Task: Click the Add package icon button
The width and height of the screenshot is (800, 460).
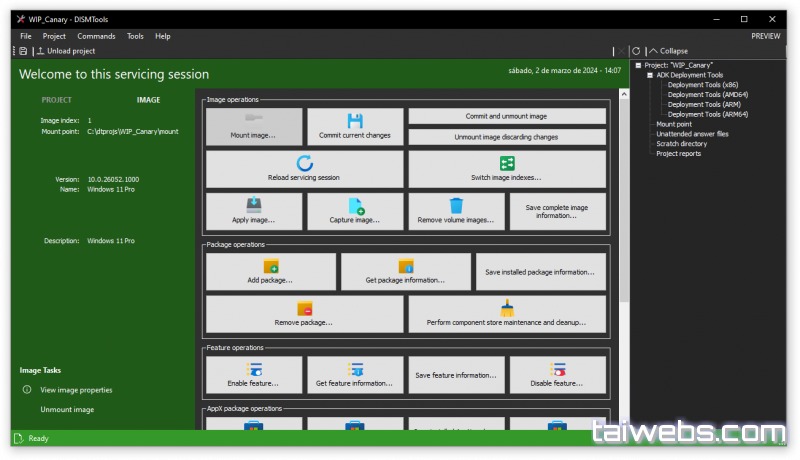Action: (x=270, y=266)
